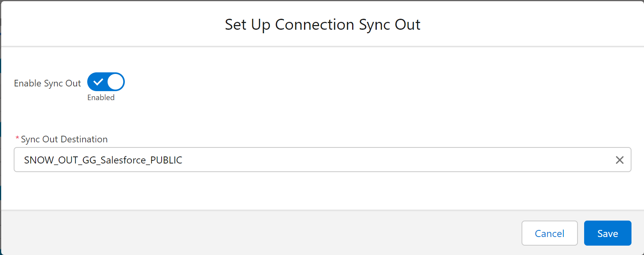Viewport: 644px width, 255px height.
Task: Click the blank area below the destination field
Action: (x=322, y=191)
